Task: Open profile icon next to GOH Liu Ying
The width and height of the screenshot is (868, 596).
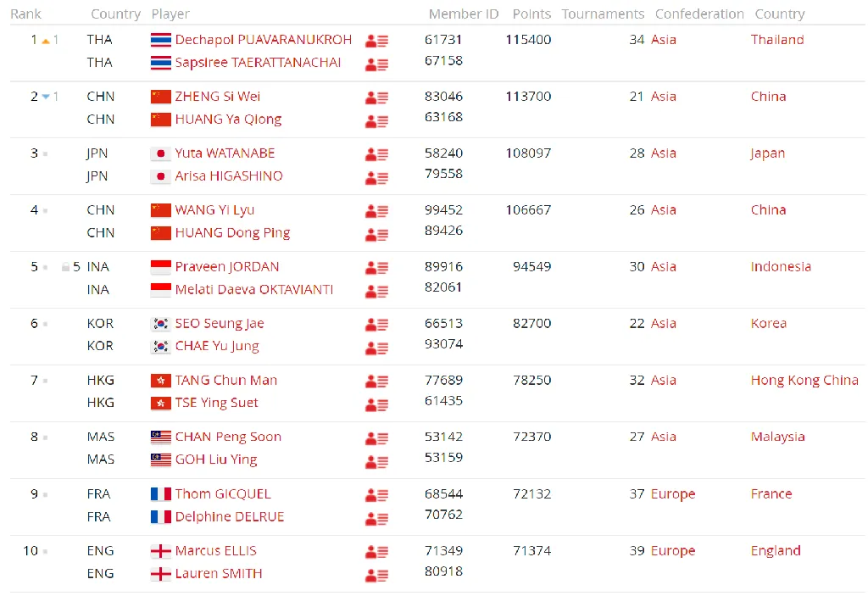Action: [x=376, y=461]
